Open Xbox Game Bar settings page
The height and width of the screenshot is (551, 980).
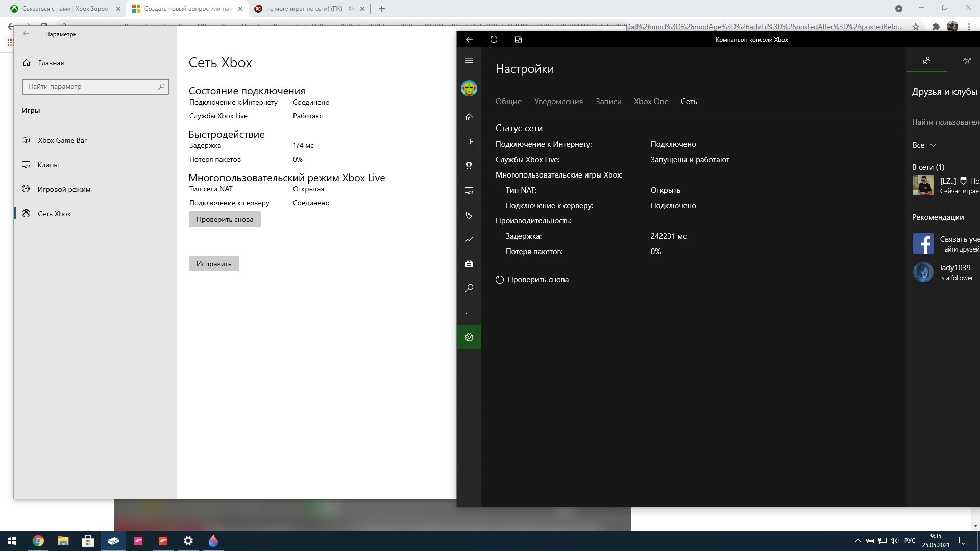pyautogui.click(x=95, y=140)
